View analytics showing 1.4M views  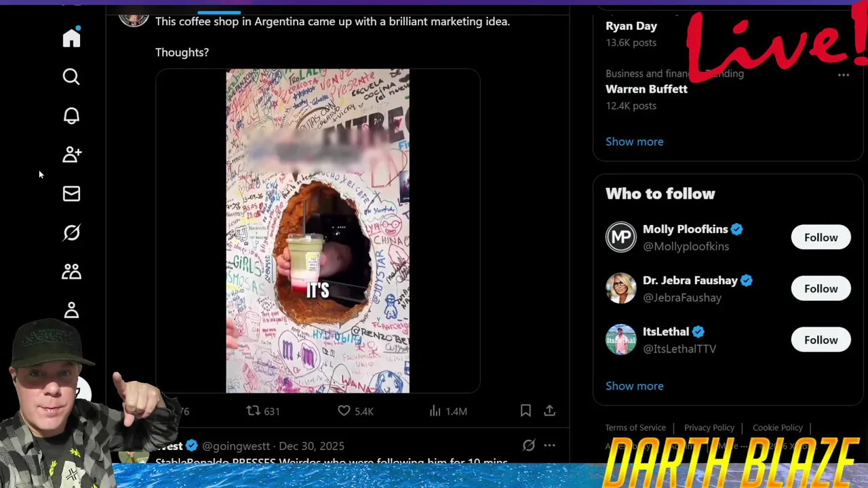(448, 411)
